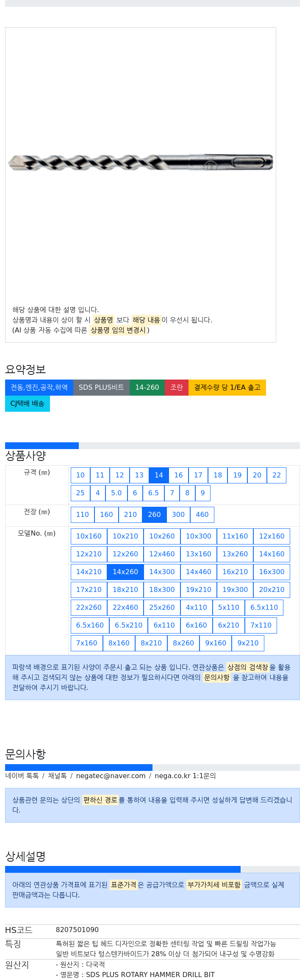Choose length 460 in 전장 options
Screen dimensions: 305x980
[x=202, y=515]
